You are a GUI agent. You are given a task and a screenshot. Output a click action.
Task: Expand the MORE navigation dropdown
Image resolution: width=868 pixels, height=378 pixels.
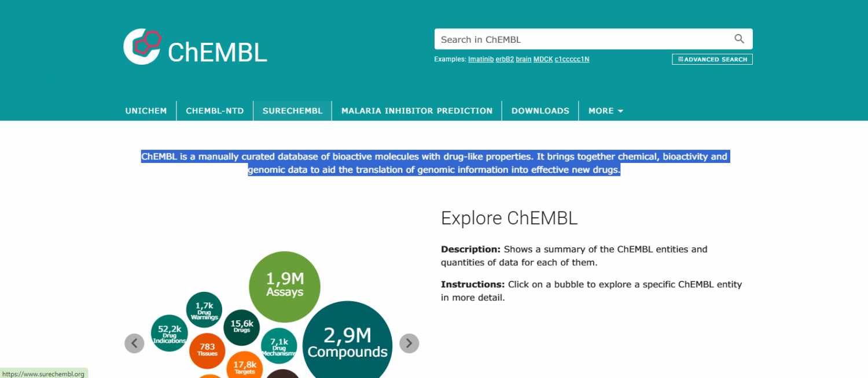[605, 110]
